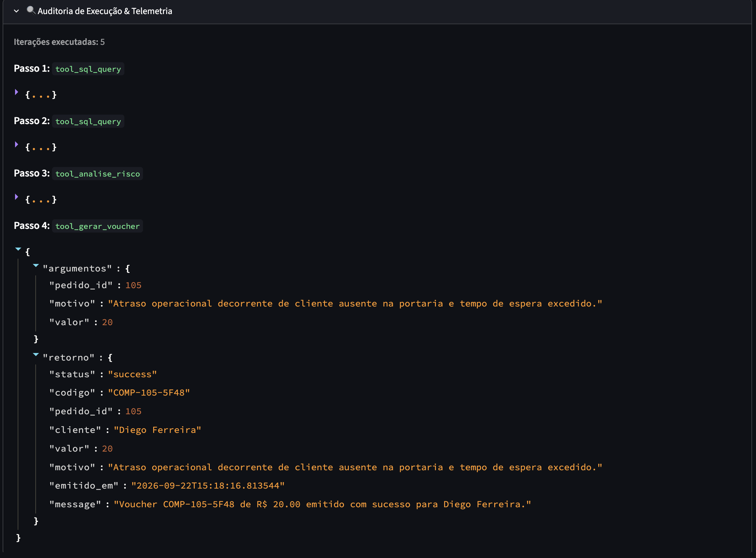Click the tool_gerar_voucher badge
This screenshot has width=756, height=558.
coord(98,226)
